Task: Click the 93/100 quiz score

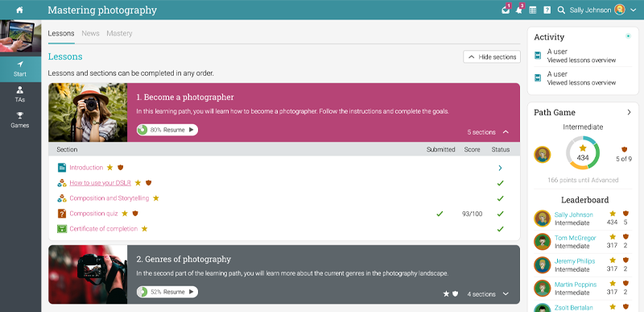Action: 472,214
